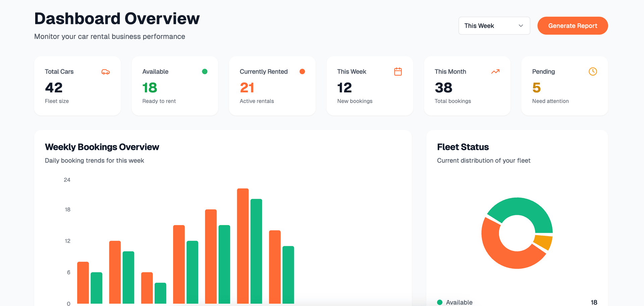Click the car icon on Total Cars card

[x=105, y=72]
